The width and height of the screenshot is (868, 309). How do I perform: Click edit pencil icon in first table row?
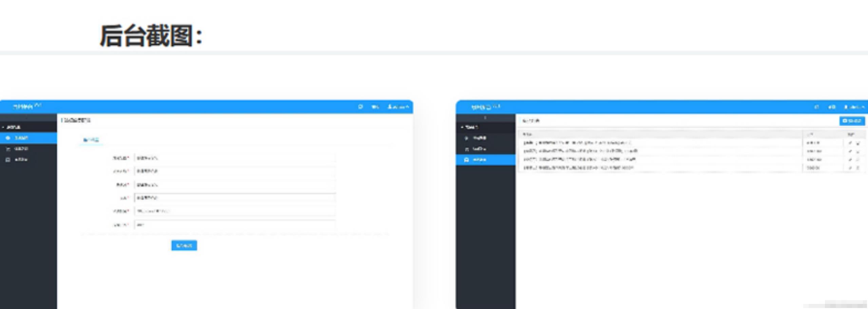click(x=850, y=143)
